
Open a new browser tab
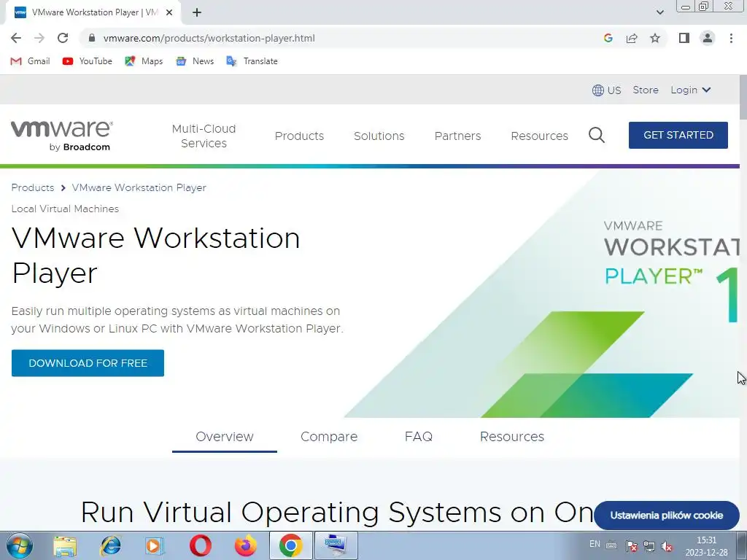197,12
